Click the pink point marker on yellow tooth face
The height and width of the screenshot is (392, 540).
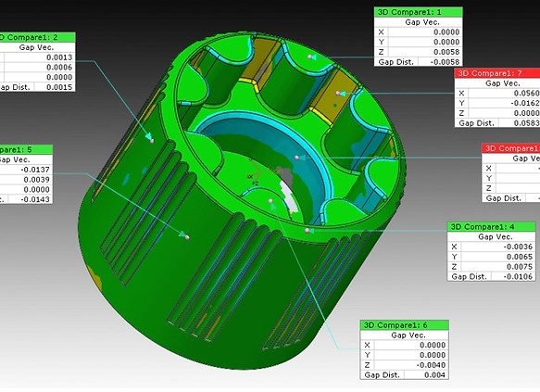click(338, 93)
